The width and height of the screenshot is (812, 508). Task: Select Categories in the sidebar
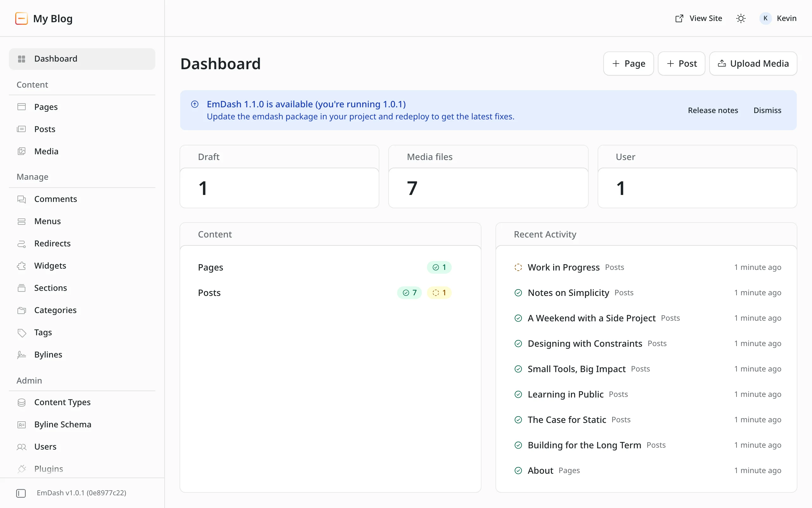pos(82,310)
